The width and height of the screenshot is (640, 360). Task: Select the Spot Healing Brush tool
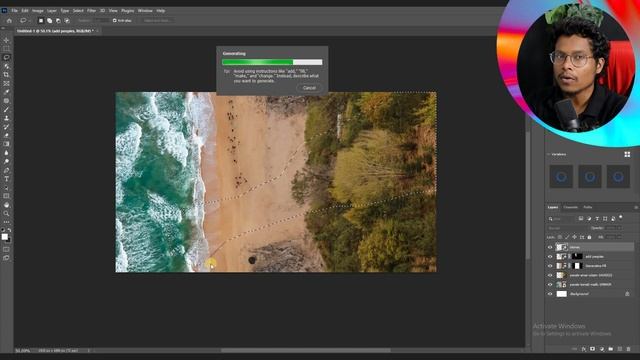pyautogui.click(x=6, y=100)
